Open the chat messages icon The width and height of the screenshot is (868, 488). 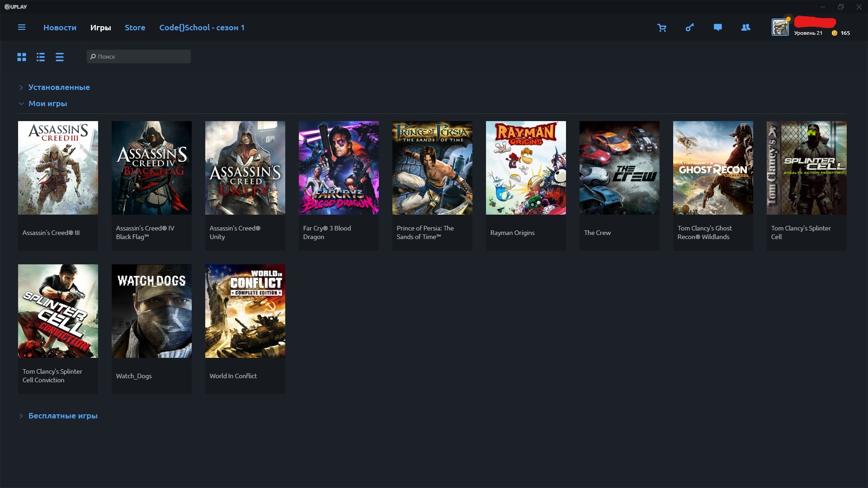tap(718, 28)
